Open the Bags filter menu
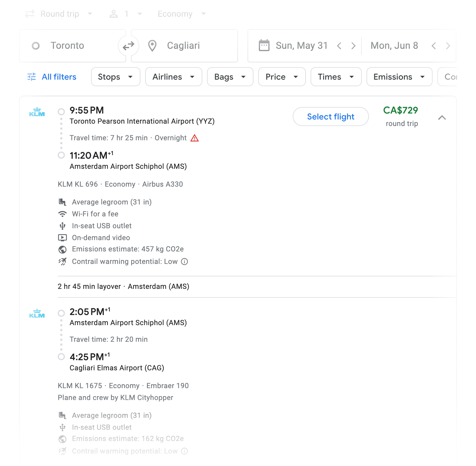The width and height of the screenshot is (476, 466). pos(230,77)
